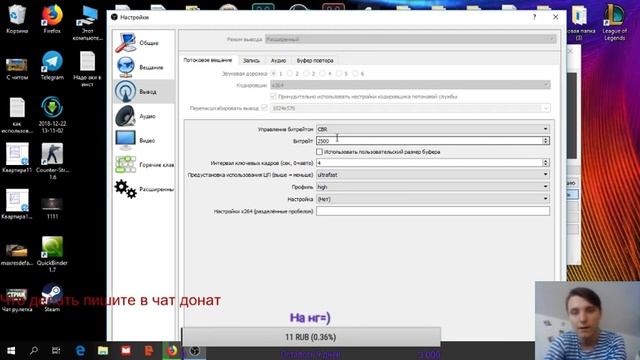Open the encoder x264 dropdown
Viewport: 640px width, 360px height.
410,85
